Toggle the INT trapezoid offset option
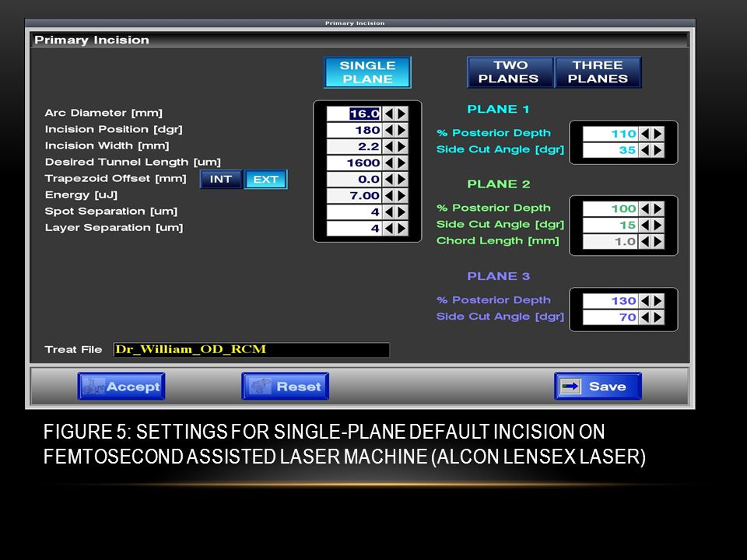This screenshot has height=560, width=747. click(221, 180)
